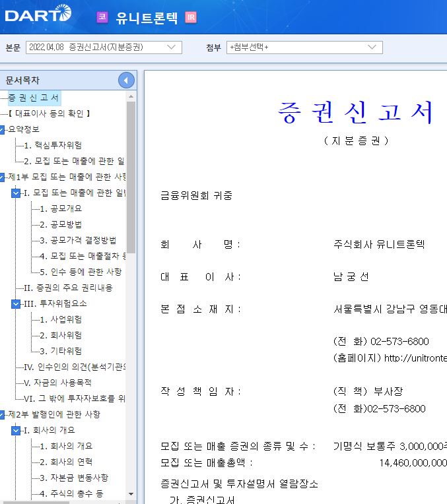Open VI. 그 밖에 투자자보호 section
Viewport: 447px width, 504px height.
tap(75, 398)
